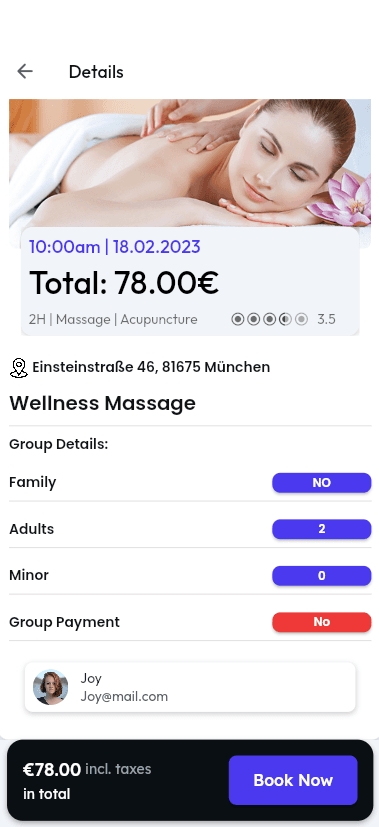The width and height of the screenshot is (379, 827).
Task: Tap the location pin icon
Action: [18, 368]
